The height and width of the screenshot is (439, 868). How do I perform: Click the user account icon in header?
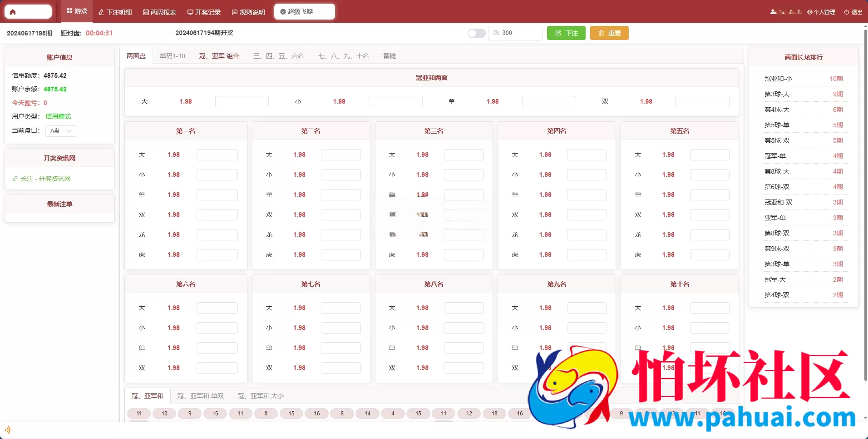(x=773, y=12)
